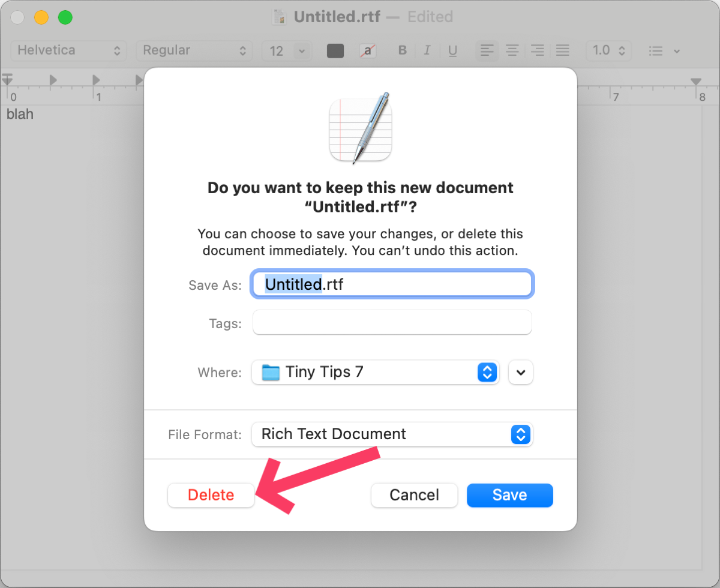This screenshot has width=720, height=588.
Task: Expand the save dialog with chevron button
Action: (x=521, y=372)
